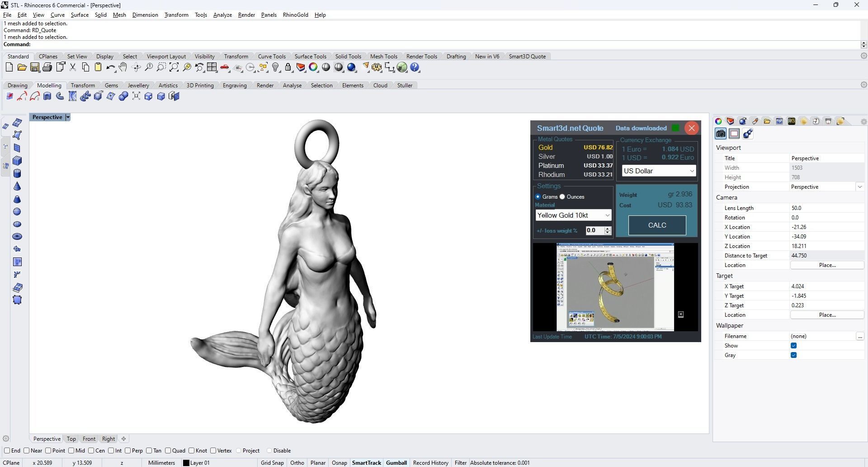This screenshot has height=467, width=868.
Task: Click the camera viewport properties icon
Action: click(x=721, y=133)
